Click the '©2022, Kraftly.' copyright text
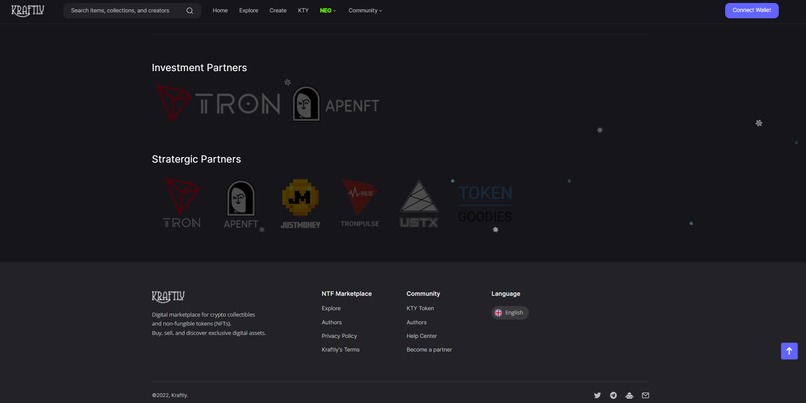This screenshot has height=403, width=806. coord(170,395)
